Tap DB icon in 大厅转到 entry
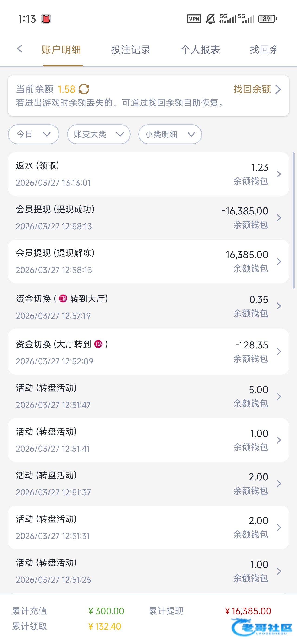The width and height of the screenshot is (297, 644). (x=98, y=344)
